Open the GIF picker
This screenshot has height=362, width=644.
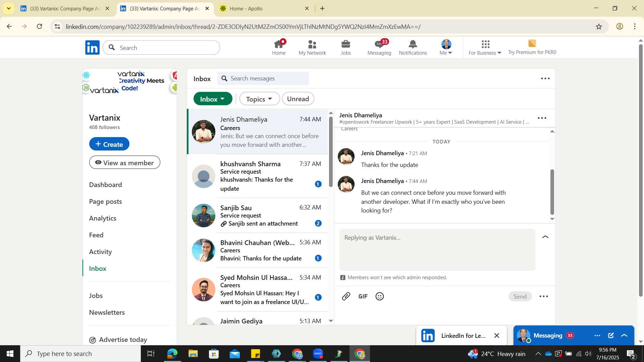point(363,296)
